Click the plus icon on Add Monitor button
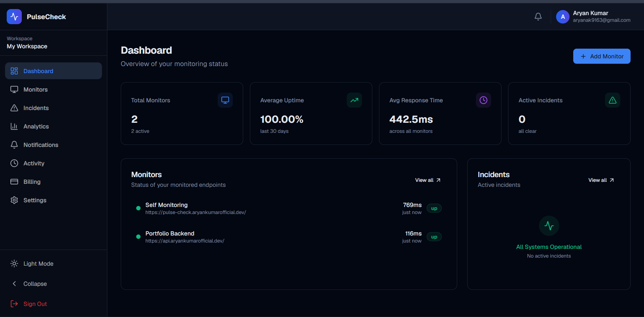644x317 pixels. tap(583, 56)
